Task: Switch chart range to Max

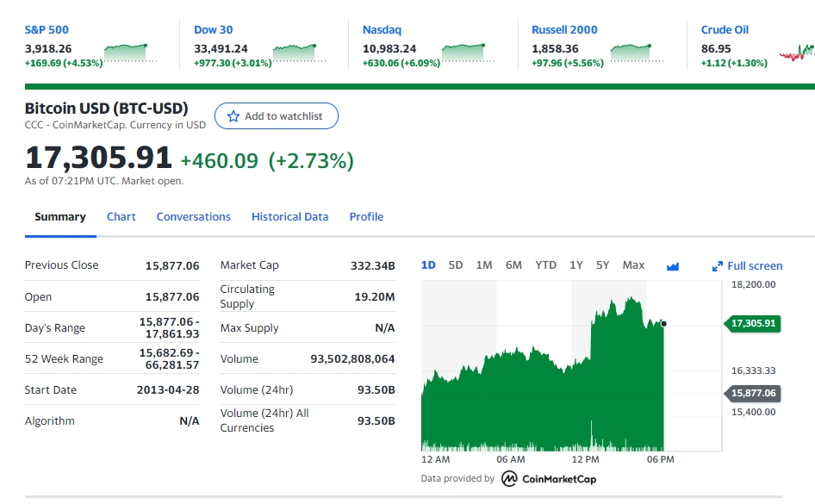Action: (633, 265)
